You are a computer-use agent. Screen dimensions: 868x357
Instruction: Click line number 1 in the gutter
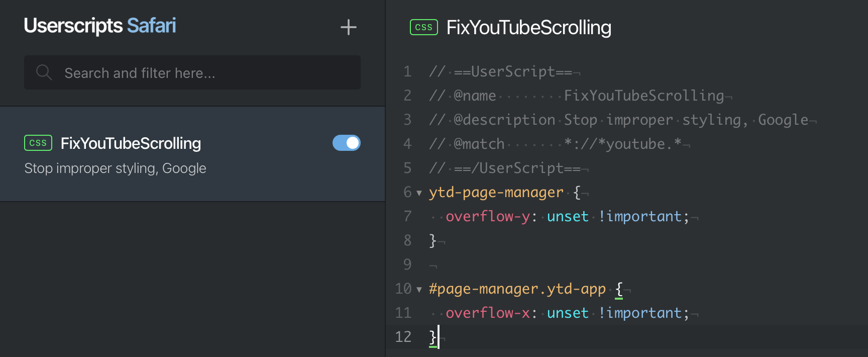click(x=407, y=71)
